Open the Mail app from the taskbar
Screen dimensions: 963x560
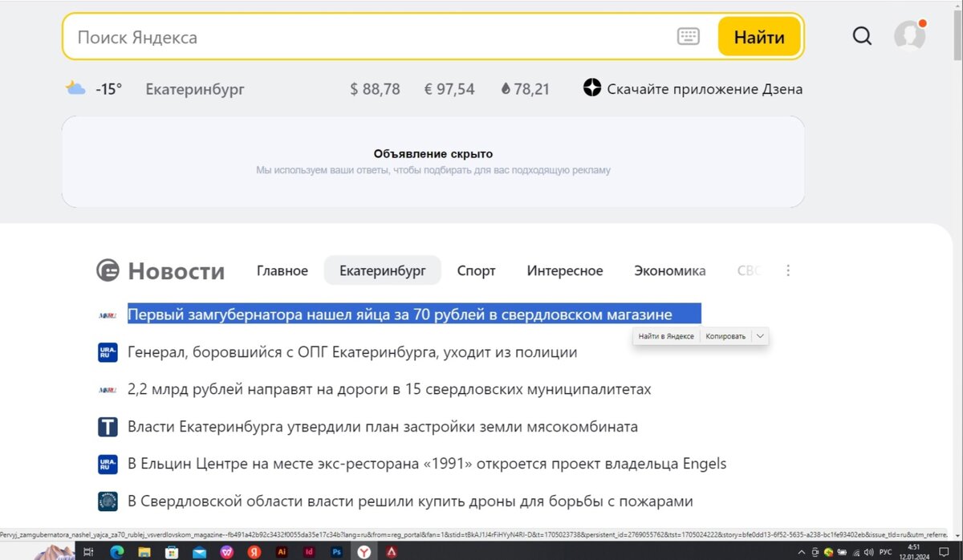tap(199, 552)
